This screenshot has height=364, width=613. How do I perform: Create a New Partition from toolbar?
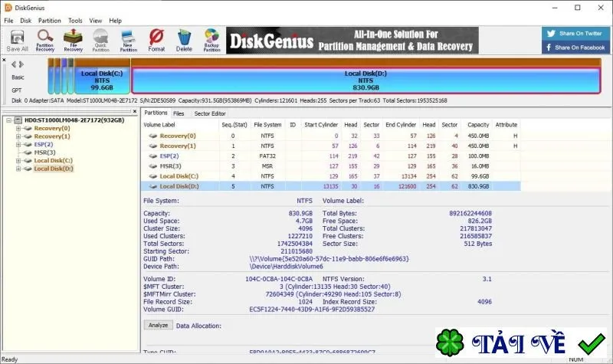click(128, 41)
